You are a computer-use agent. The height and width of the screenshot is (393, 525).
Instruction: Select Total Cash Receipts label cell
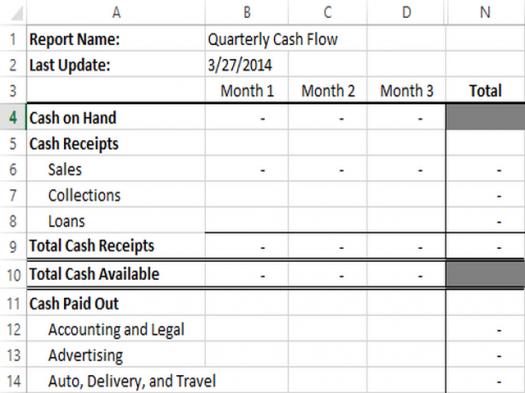point(116,246)
